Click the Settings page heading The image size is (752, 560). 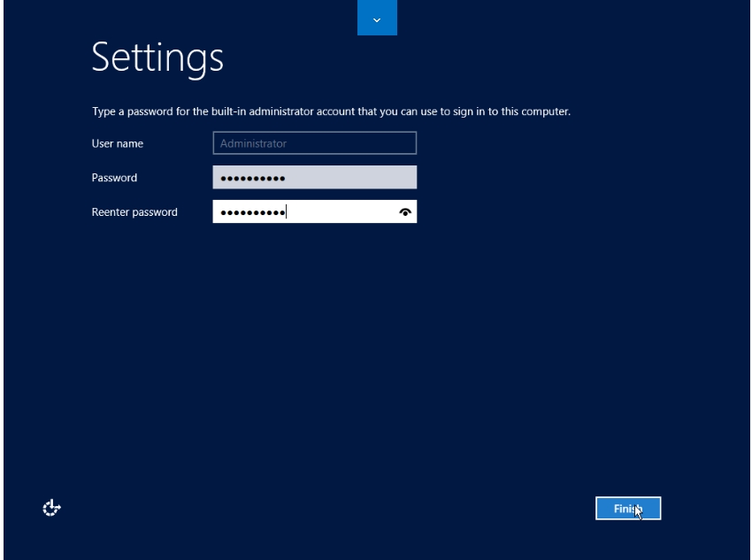(157, 58)
